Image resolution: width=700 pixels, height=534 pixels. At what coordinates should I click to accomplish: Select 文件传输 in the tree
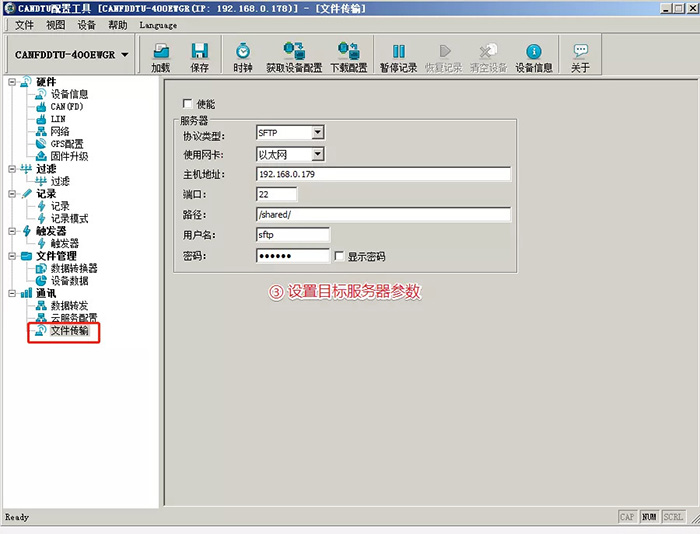(69, 330)
